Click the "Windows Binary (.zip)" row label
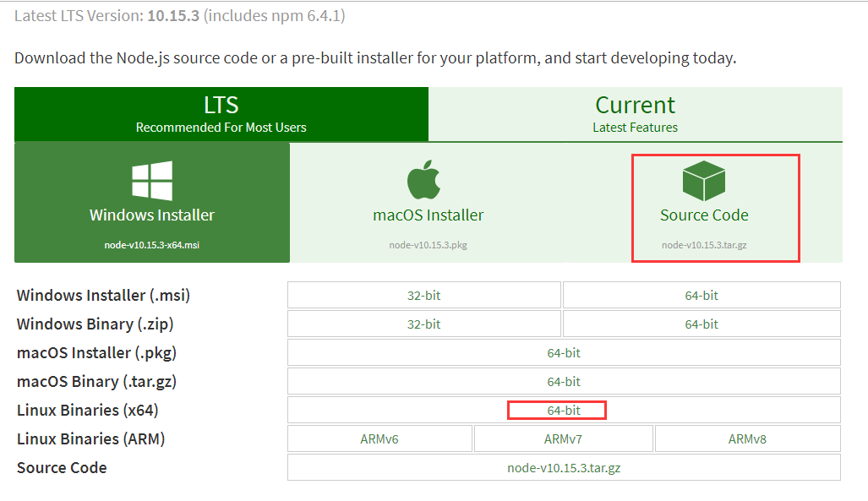The width and height of the screenshot is (868, 501). (96, 324)
